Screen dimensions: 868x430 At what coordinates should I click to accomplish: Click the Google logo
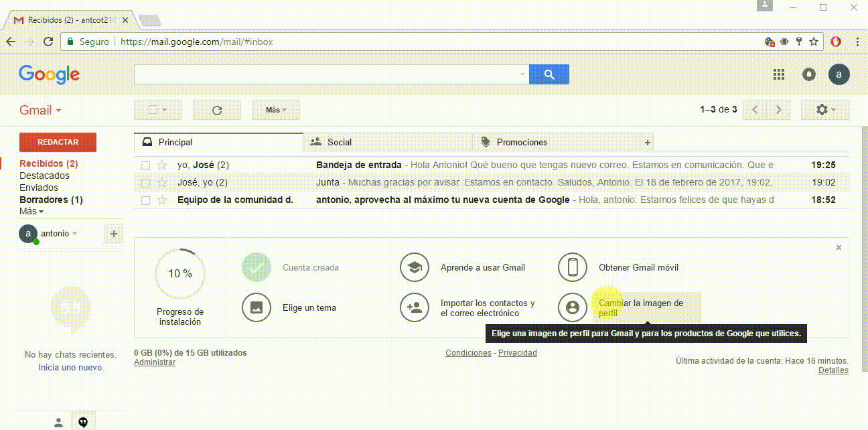tap(49, 74)
